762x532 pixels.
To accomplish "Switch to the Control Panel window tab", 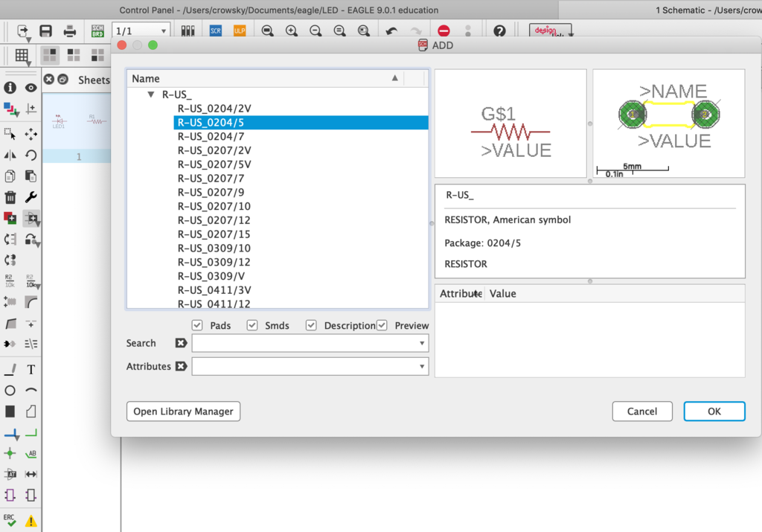I will pos(279,10).
